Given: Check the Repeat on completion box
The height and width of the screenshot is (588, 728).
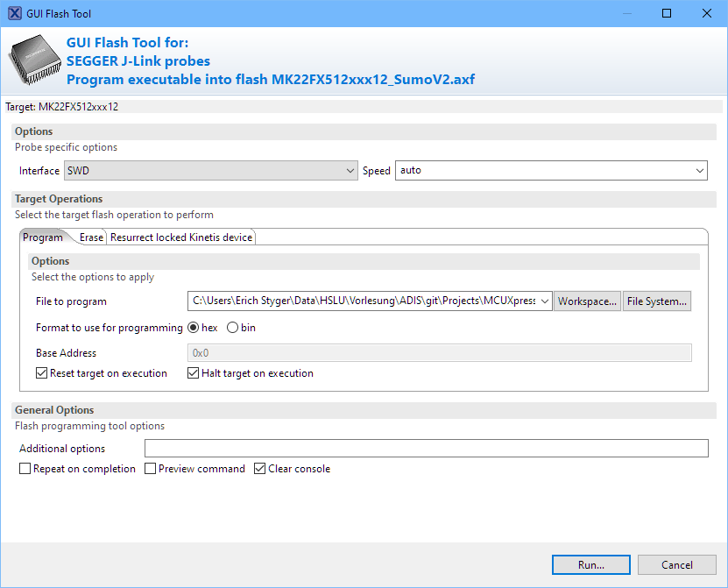Looking at the screenshot, I should [x=25, y=469].
